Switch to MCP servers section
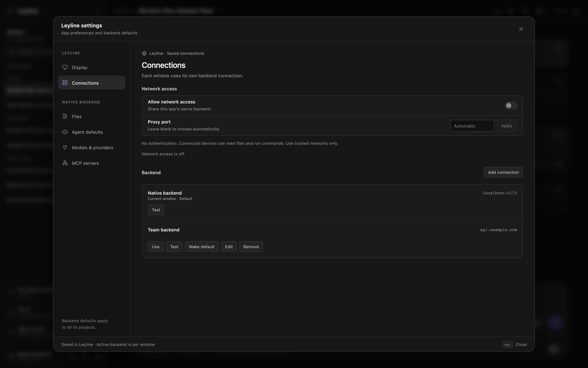Viewport: 588px width, 368px height. pos(92,163)
